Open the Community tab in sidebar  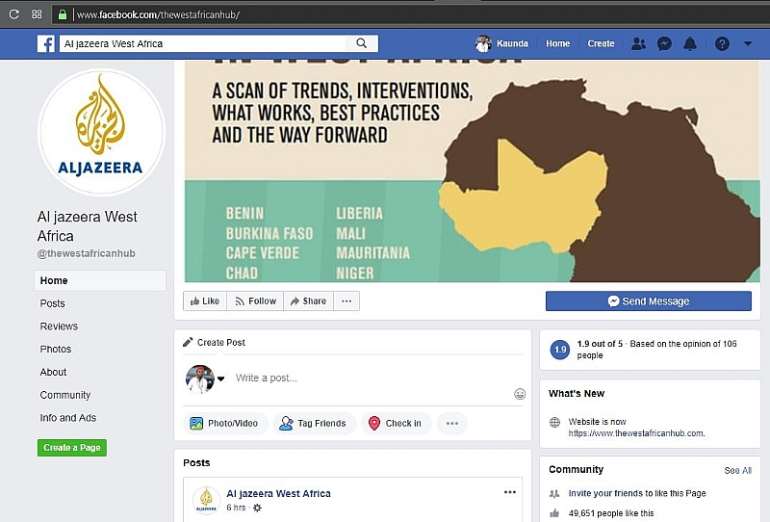(65, 395)
